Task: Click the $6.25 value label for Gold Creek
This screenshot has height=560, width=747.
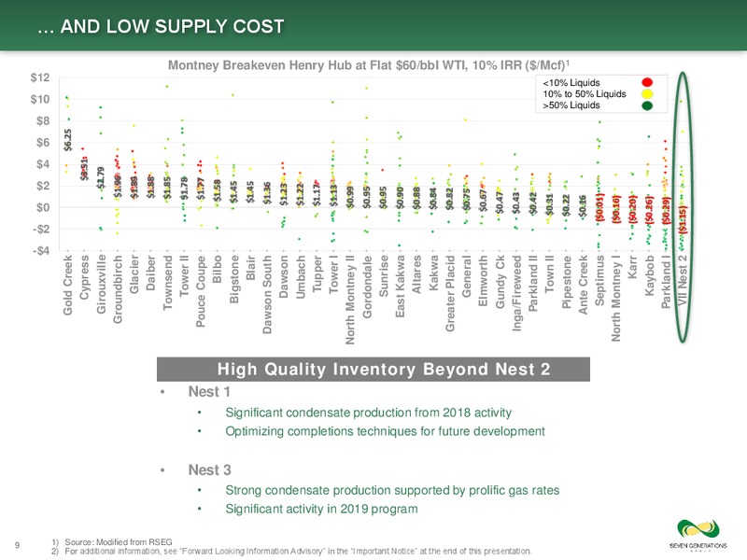Action: click(68, 141)
